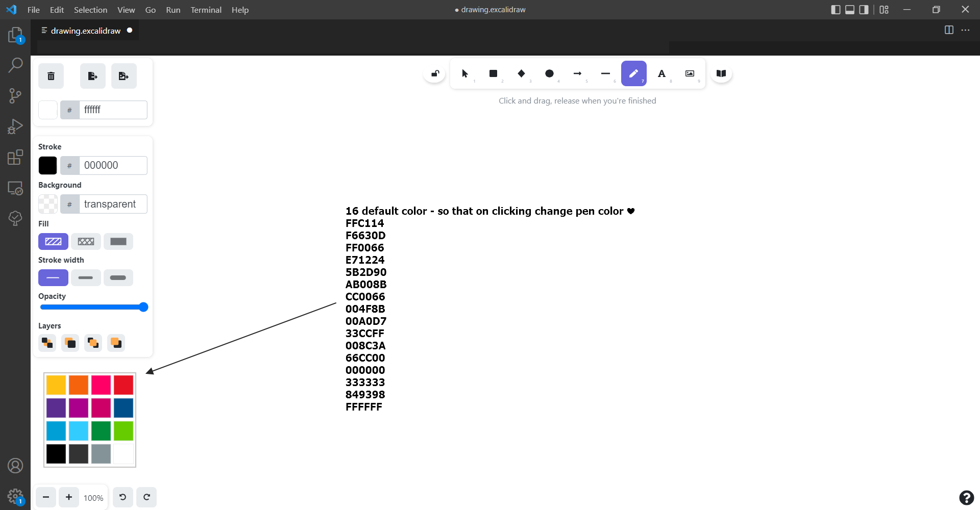
Task: Select the solid fill style
Action: 118,241
